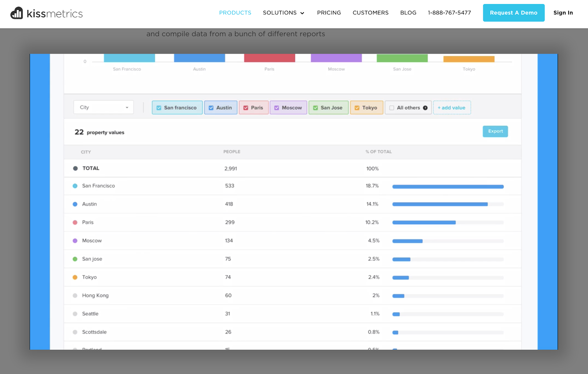Screen dimensions: 588x374
Task: Click the San Francisco percentage bar
Action: 448,187
